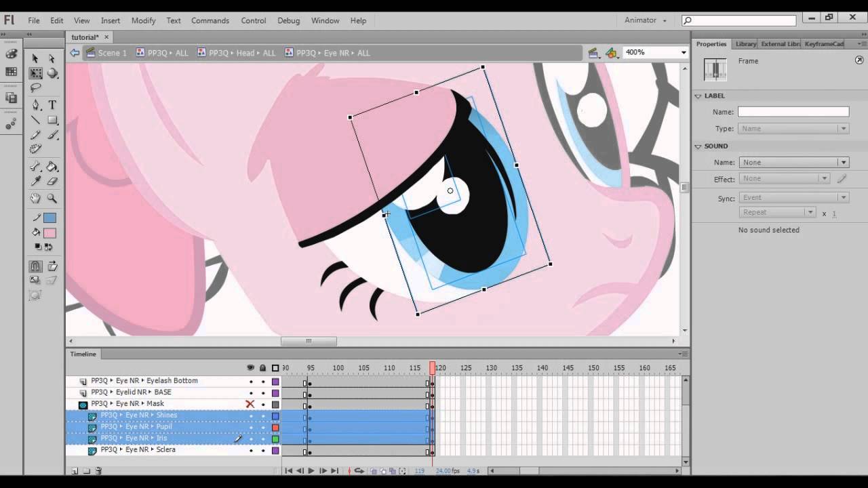Click the Play button in timeline
The height and width of the screenshot is (488, 868).
[x=311, y=470]
